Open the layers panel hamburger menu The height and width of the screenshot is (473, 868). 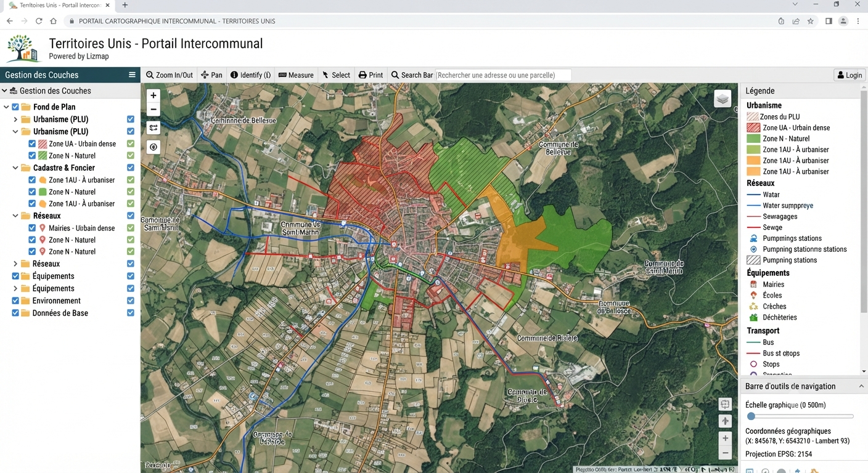131,75
